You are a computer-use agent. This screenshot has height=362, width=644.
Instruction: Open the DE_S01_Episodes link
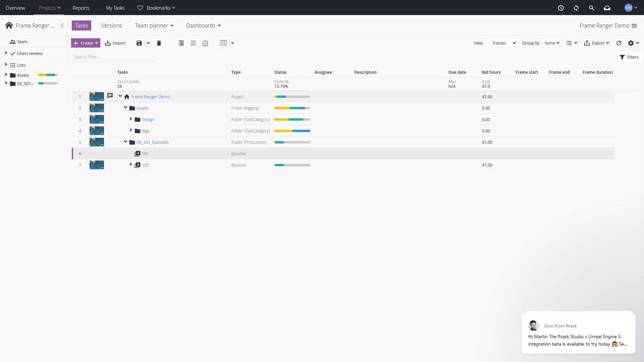(152, 142)
